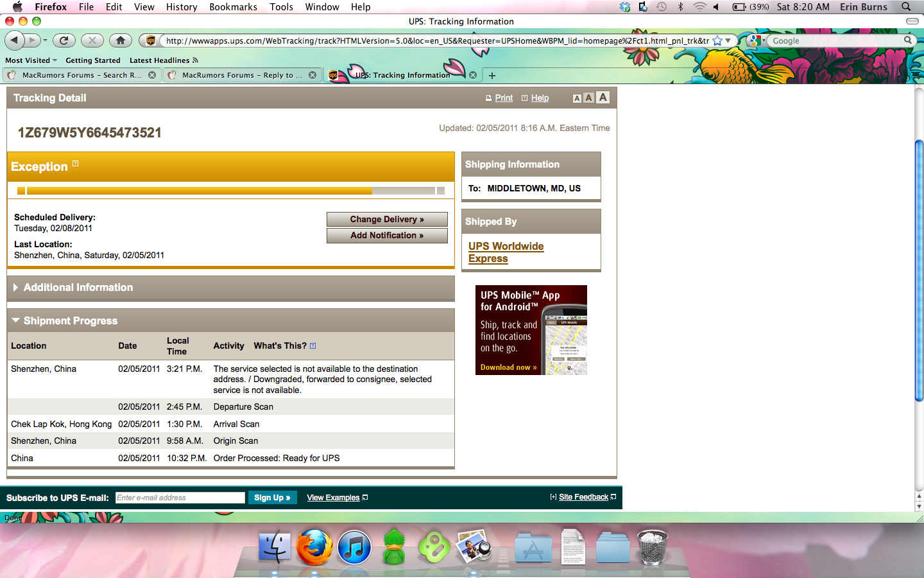The height and width of the screenshot is (578, 924).
Task: Open the Wi-Fi status menu
Action: point(699,6)
